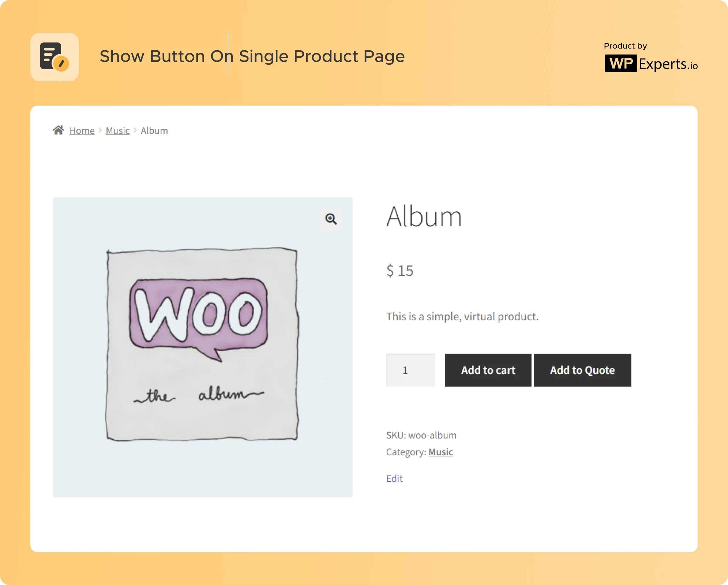Click the chevron after Music breadcrumb
The image size is (728, 585).
(x=135, y=130)
